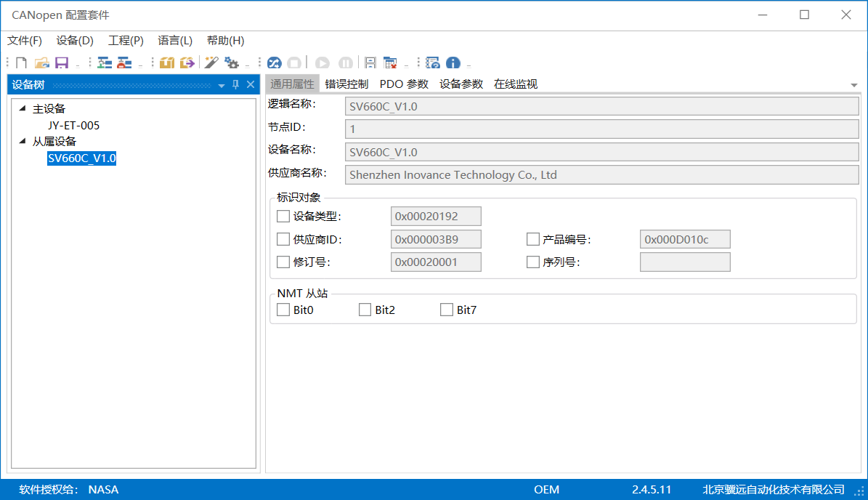
Task: Collapse the 从属设备 tree node
Action: [22, 141]
